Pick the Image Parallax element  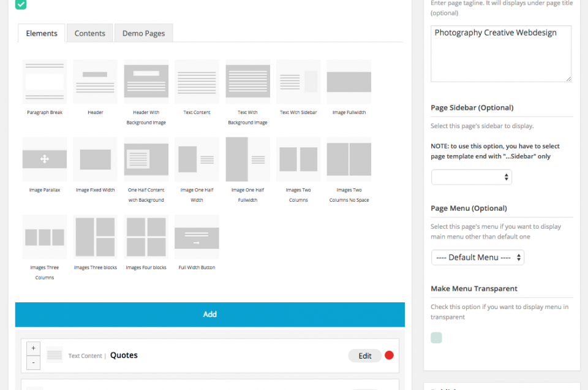pos(45,159)
